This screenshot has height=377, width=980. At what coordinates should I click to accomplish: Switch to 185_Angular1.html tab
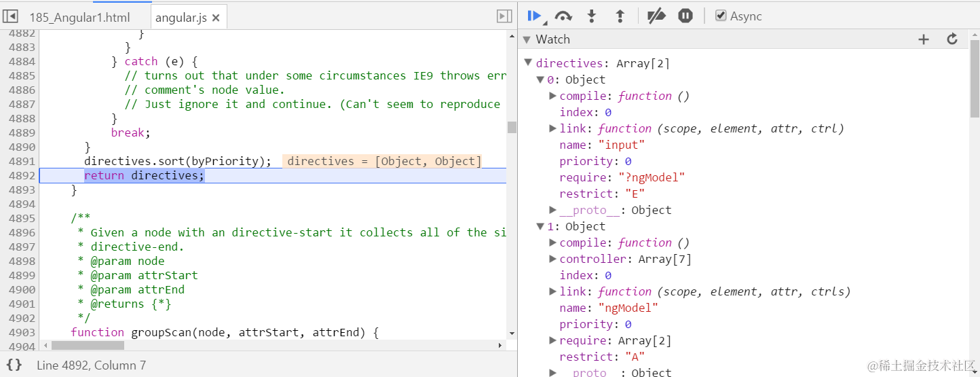pyautogui.click(x=79, y=18)
